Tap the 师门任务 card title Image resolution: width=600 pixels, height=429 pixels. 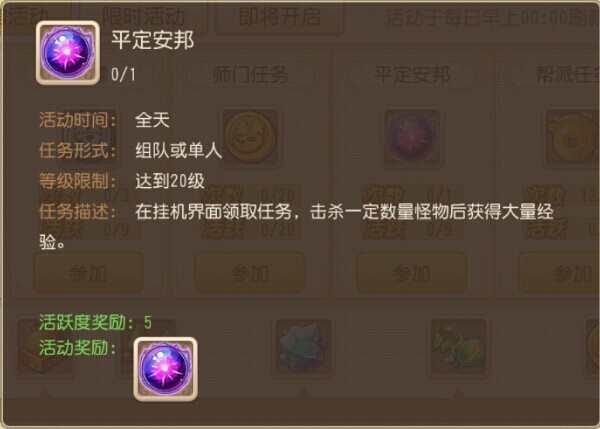coord(251,75)
